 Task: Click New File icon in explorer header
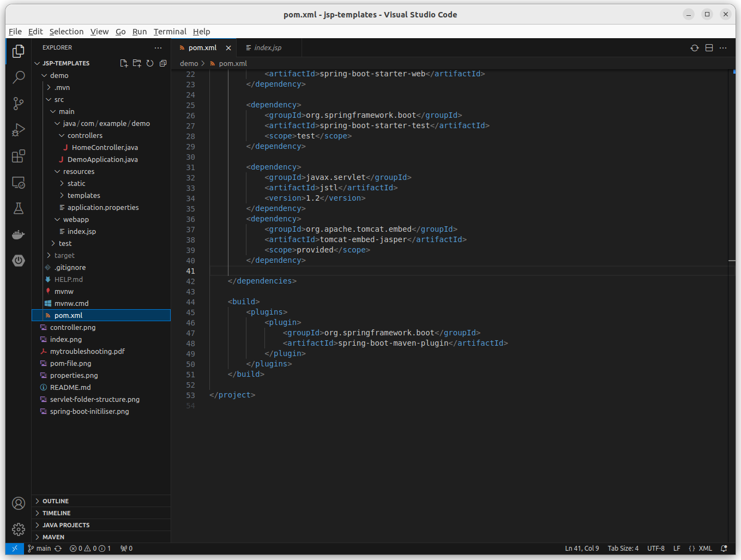pyautogui.click(x=124, y=63)
